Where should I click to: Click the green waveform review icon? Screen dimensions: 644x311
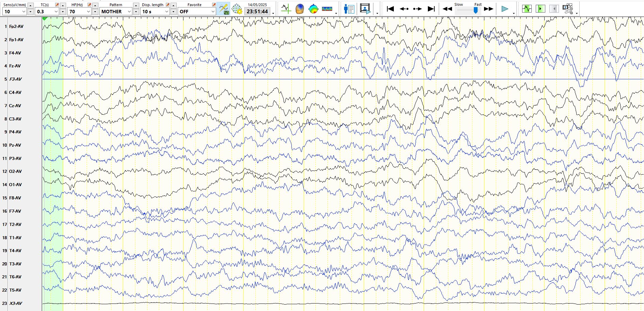[x=527, y=9]
